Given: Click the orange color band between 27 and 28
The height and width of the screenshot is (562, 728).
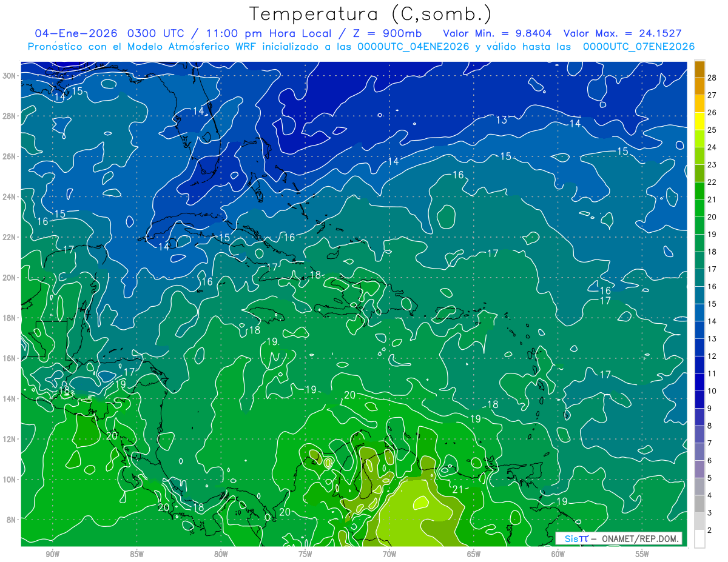Looking at the screenshot, I should pyautogui.click(x=700, y=86).
